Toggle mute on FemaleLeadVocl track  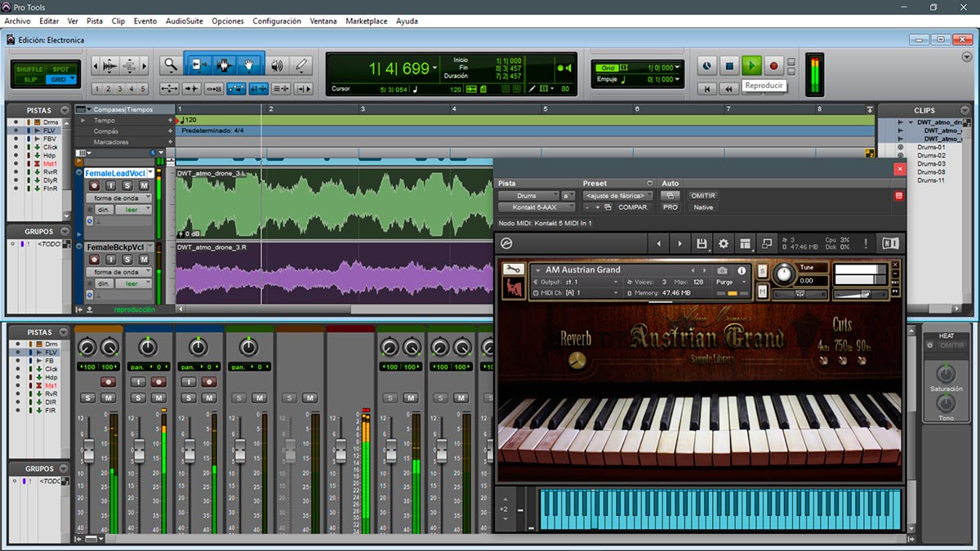click(144, 186)
